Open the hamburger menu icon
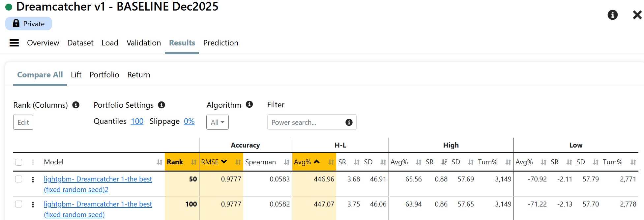644x220 pixels. [14, 43]
